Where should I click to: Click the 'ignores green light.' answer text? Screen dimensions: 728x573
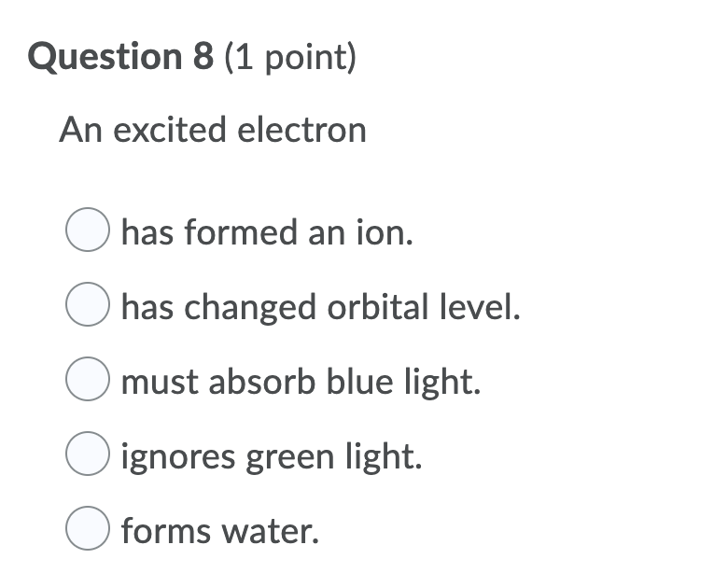coord(272,456)
